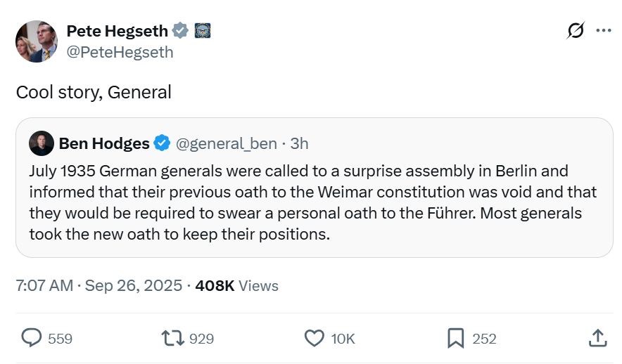Image resolution: width=622 pixels, height=364 pixels.
Task: Repost this tweet using retweet icon
Action: [172, 338]
